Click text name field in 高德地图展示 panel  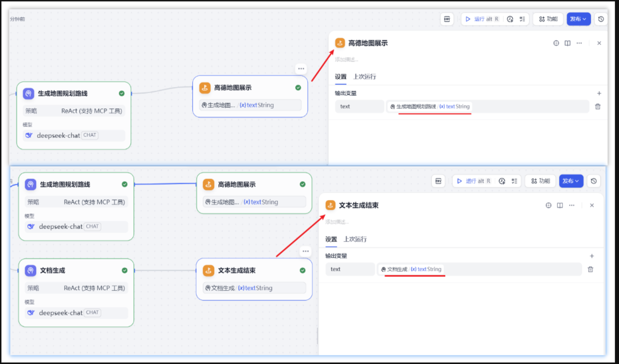click(x=359, y=106)
